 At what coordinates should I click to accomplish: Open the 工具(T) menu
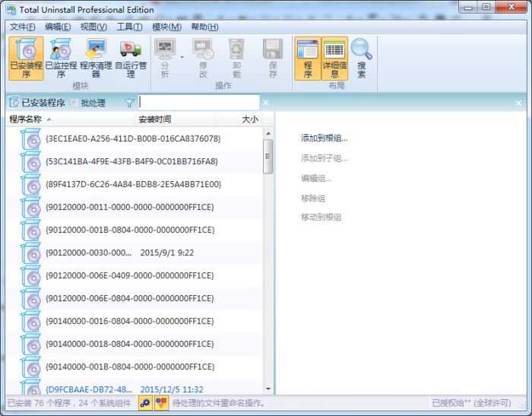click(x=129, y=27)
